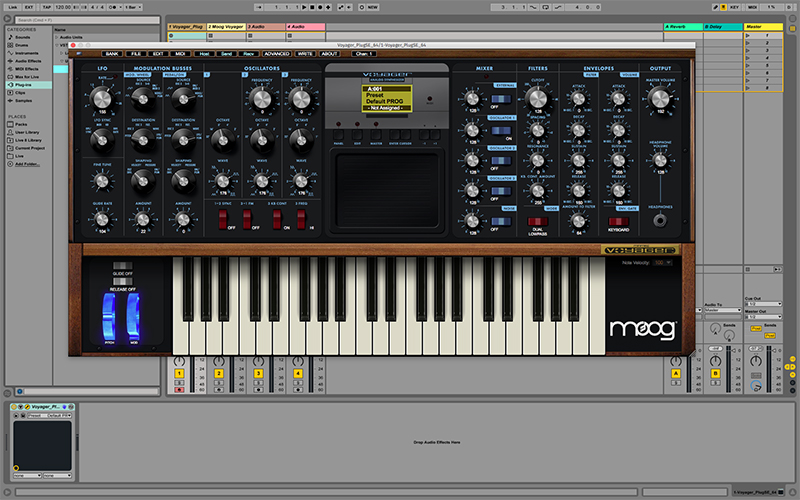Screen dimensions: 800x500
Task: Click the ADVANCED button in Voyager plugin
Action: click(x=277, y=54)
